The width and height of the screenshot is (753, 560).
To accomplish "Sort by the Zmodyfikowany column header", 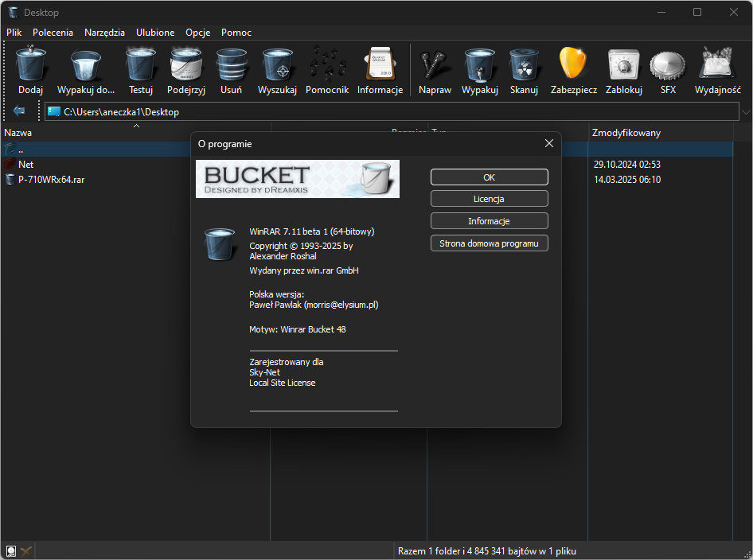I will pyautogui.click(x=661, y=132).
